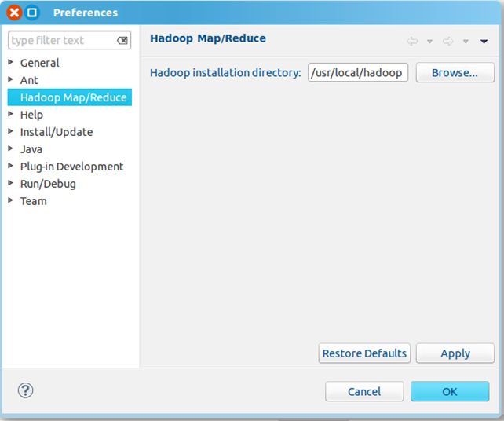Click the Hadoop installation directory field
Viewport: 504px width, 421px height.
click(x=358, y=73)
